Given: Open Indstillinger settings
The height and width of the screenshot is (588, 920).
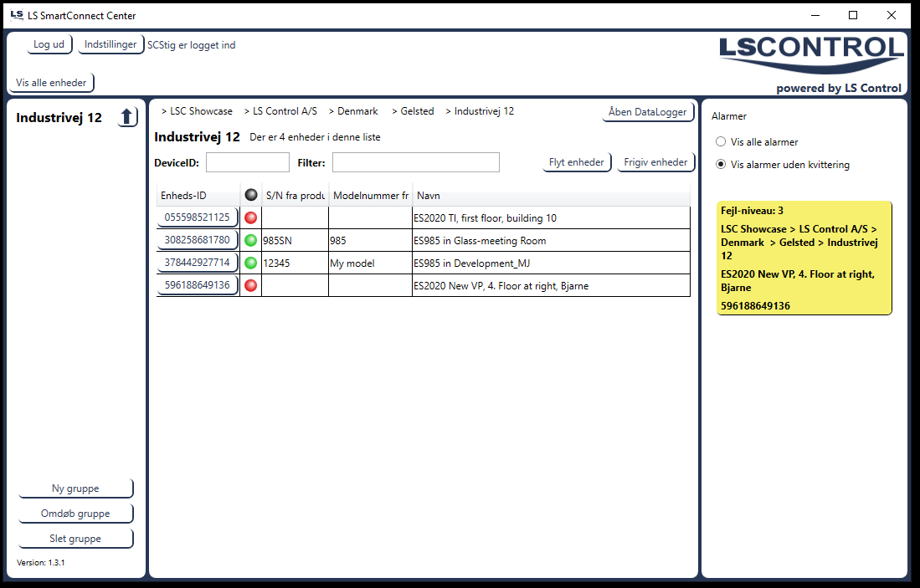Looking at the screenshot, I should 111,44.
